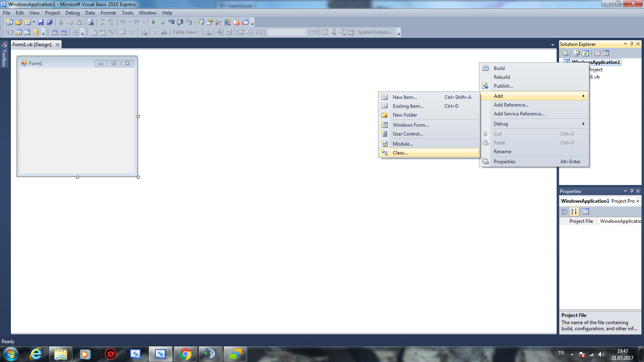Click the Windows Start button
Viewport: 644px width, 362px height.
11,354
